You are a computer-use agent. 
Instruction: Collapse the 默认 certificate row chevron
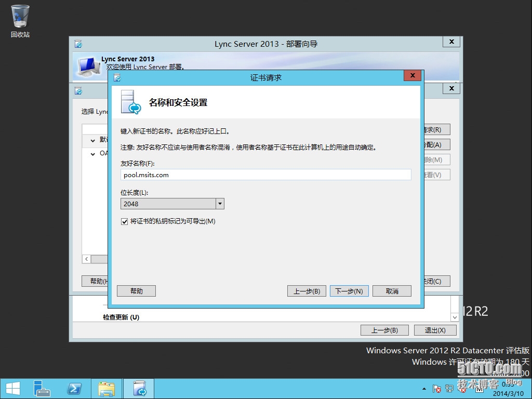click(92, 140)
